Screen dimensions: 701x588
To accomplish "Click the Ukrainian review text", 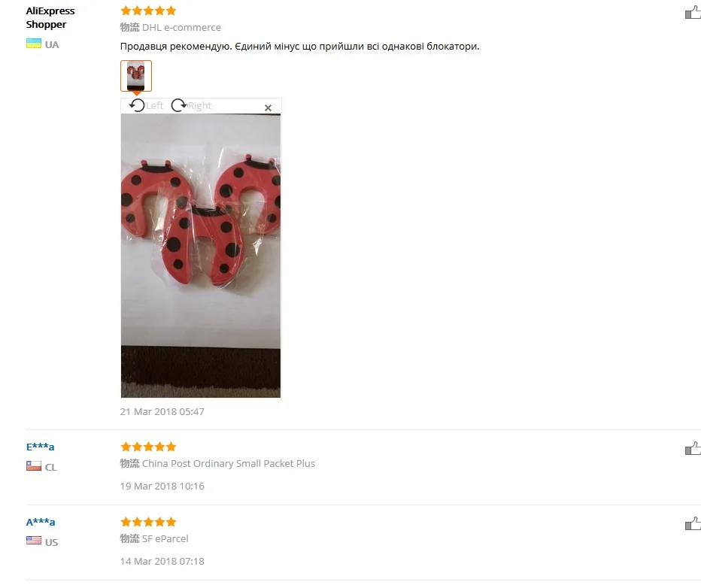I will coord(299,47).
